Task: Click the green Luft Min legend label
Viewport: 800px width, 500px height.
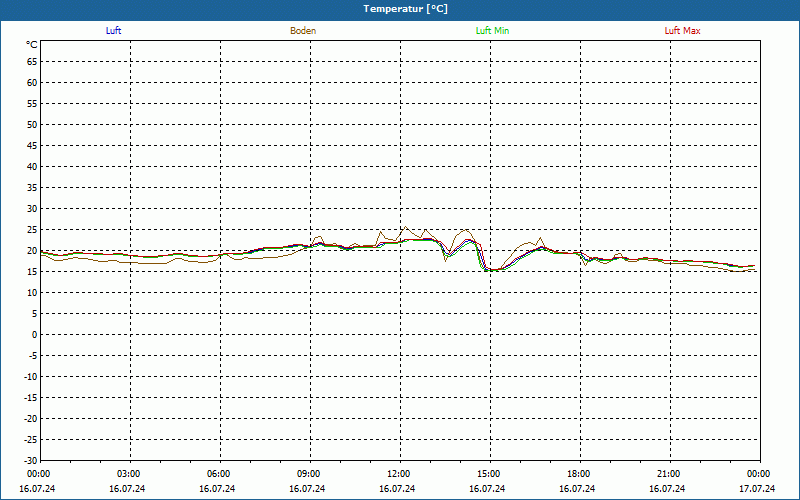Action: (492, 31)
